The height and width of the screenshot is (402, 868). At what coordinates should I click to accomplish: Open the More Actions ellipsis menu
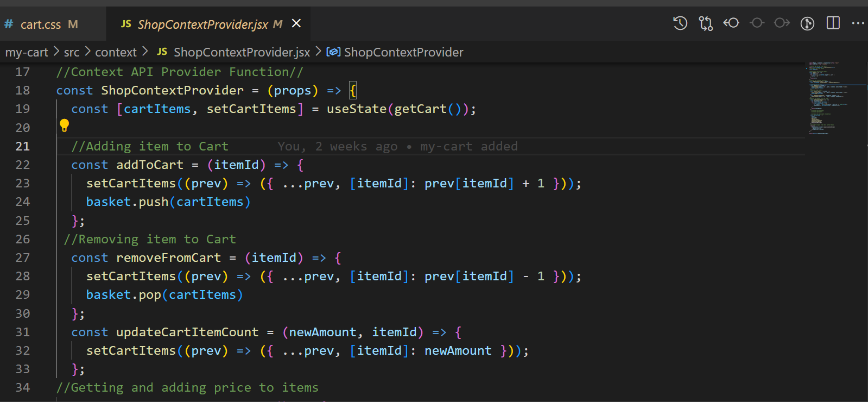[x=858, y=23]
